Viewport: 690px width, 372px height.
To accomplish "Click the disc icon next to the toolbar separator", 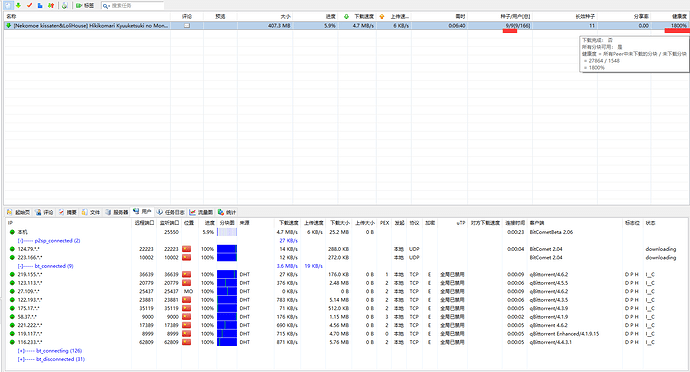I will tap(65, 5).
